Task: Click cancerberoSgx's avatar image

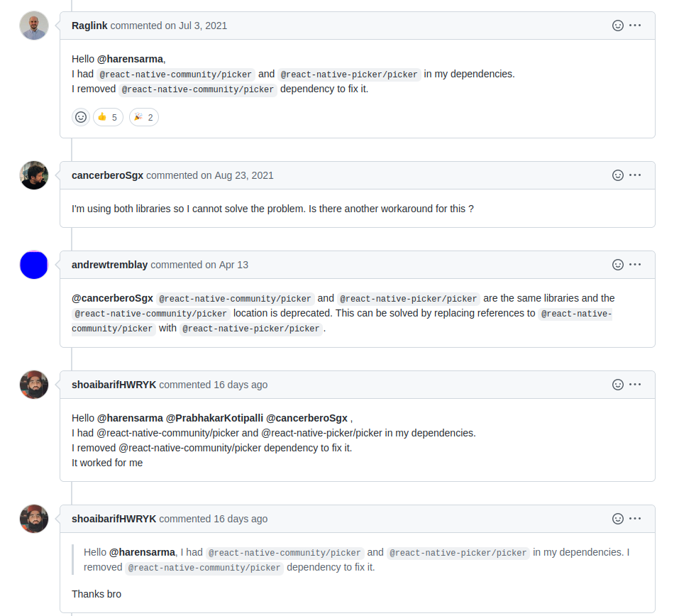Action: coord(34,175)
